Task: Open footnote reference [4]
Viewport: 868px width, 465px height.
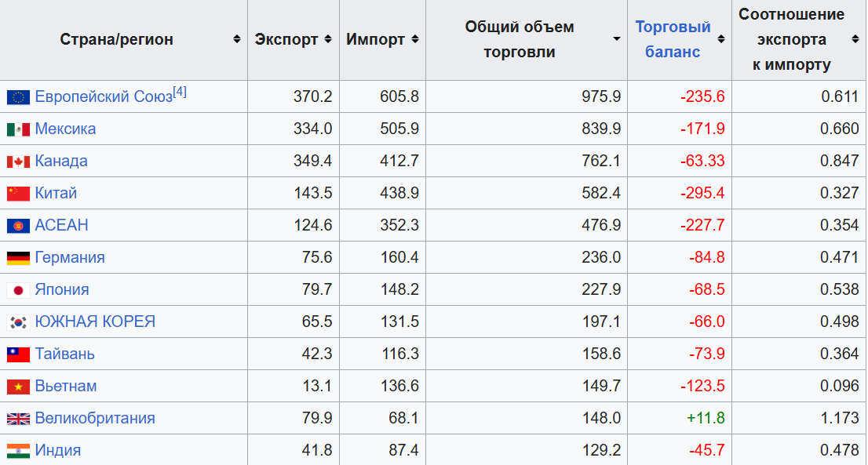Action: 180,93
